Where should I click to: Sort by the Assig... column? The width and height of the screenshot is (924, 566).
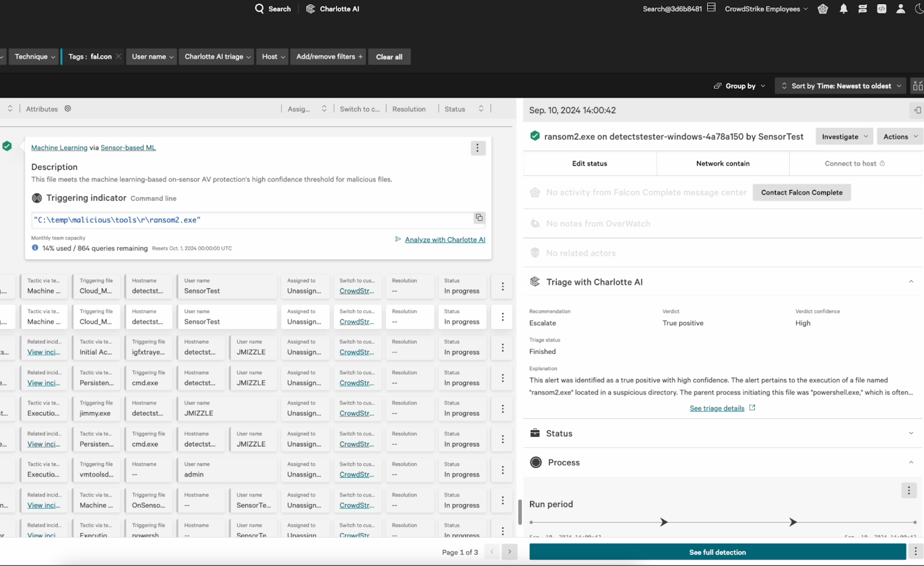pyautogui.click(x=324, y=109)
